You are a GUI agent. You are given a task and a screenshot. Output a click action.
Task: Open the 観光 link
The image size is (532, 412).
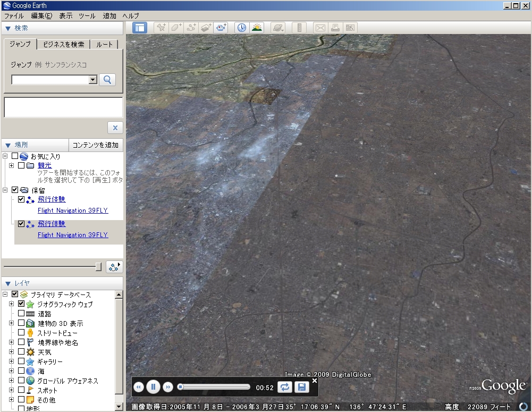pyautogui.click(x=45, y=165)
